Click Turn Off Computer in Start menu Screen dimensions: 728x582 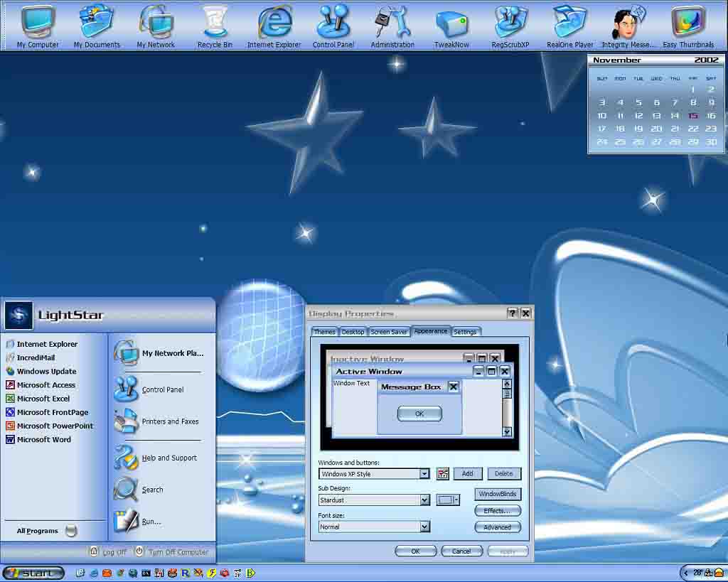[x=172, y=552]
